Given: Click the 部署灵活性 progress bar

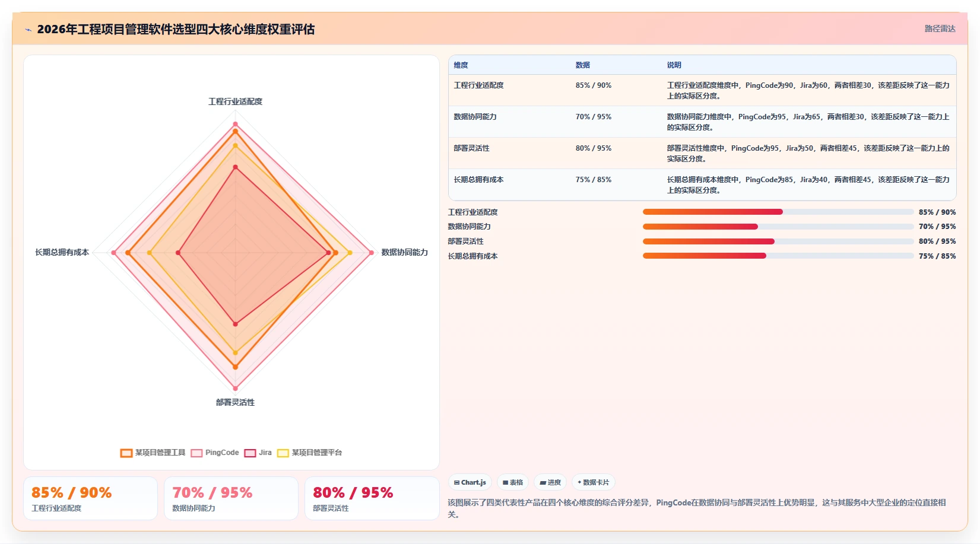Looking at the screenshot, I should [778, 241].
